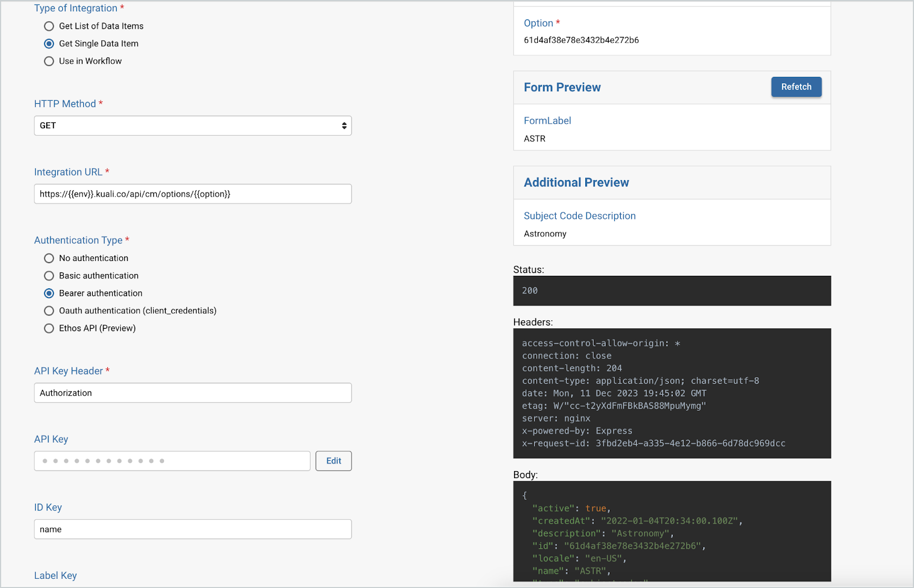Image resolution: width=914 pixels, height=588 pixels.
Task: Click the Option field label
Action: point(538,23)
